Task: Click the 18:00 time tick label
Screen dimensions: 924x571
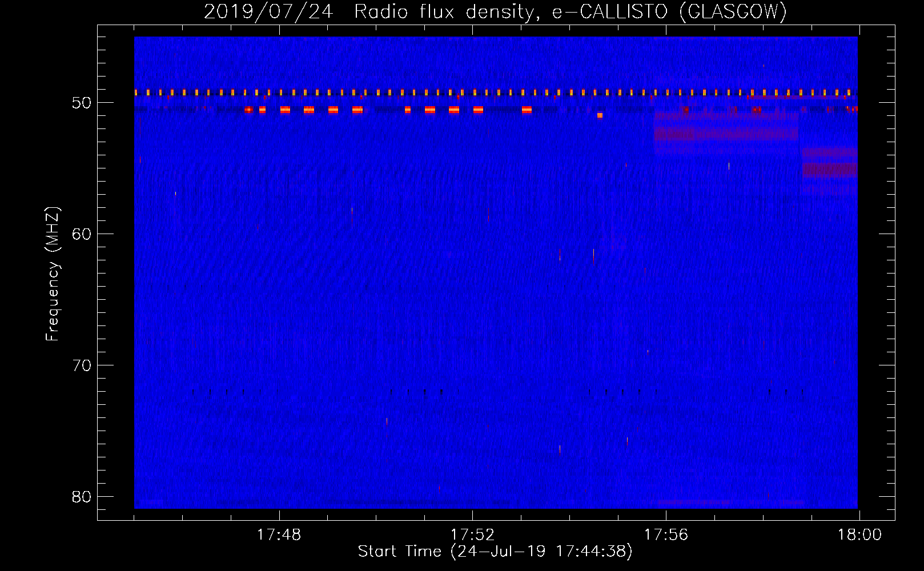Action: tap(859, 535)
